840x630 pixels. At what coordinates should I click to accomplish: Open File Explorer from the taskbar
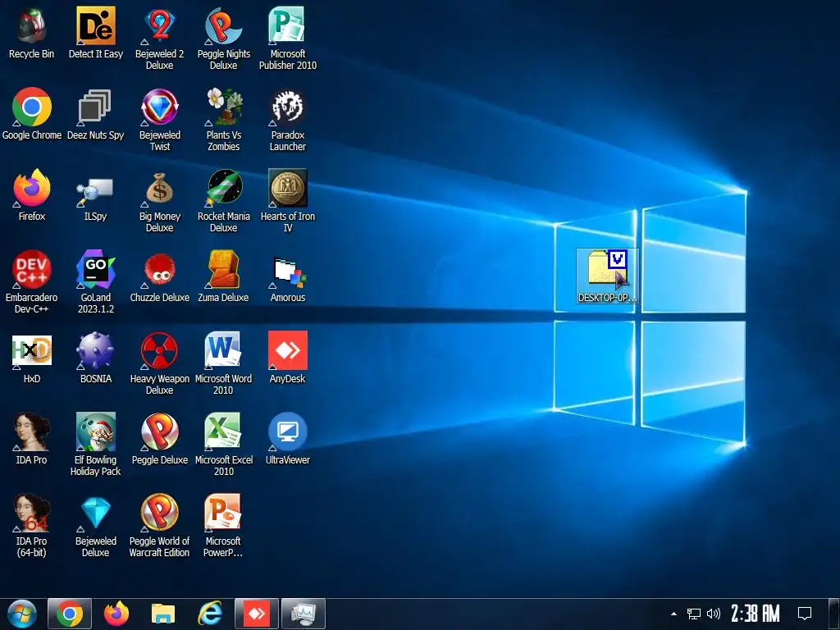pyautogui.click(x=163, y=614)
